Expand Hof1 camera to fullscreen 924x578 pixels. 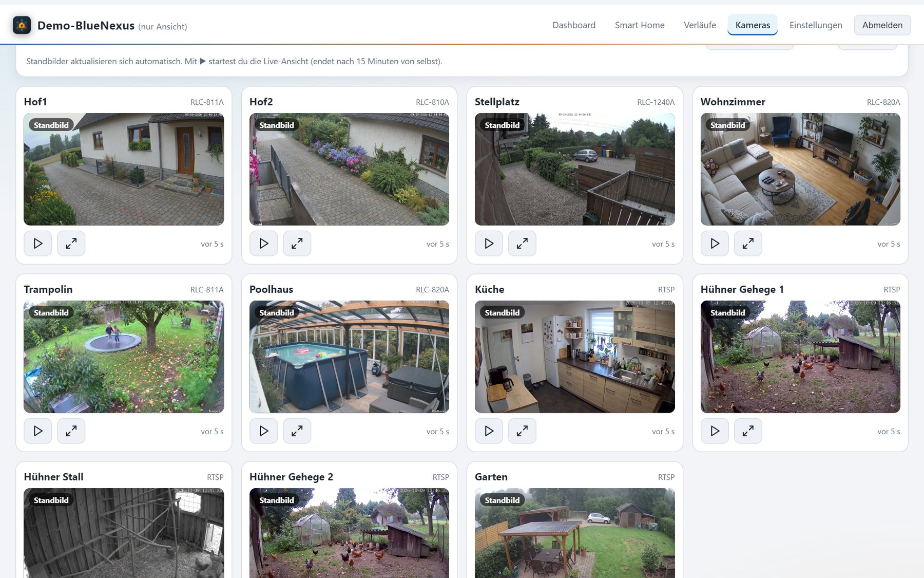click(x=71, y=244)
